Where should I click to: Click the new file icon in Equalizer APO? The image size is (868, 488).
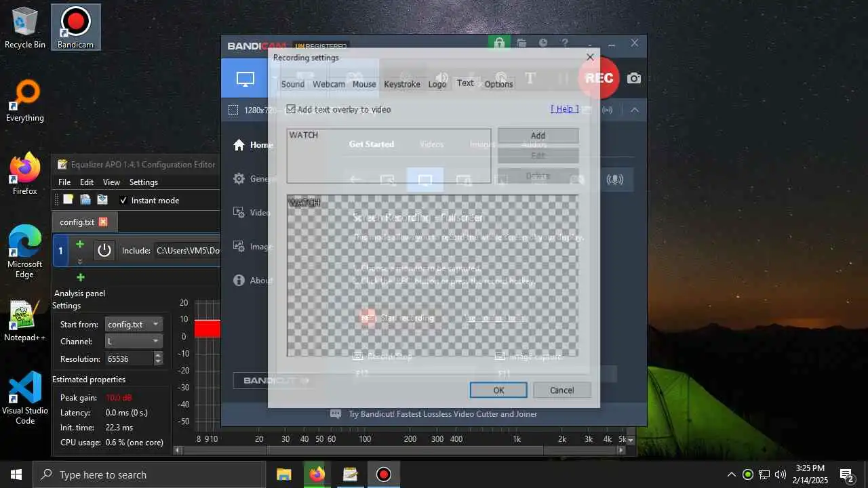[x=68, y=200]
